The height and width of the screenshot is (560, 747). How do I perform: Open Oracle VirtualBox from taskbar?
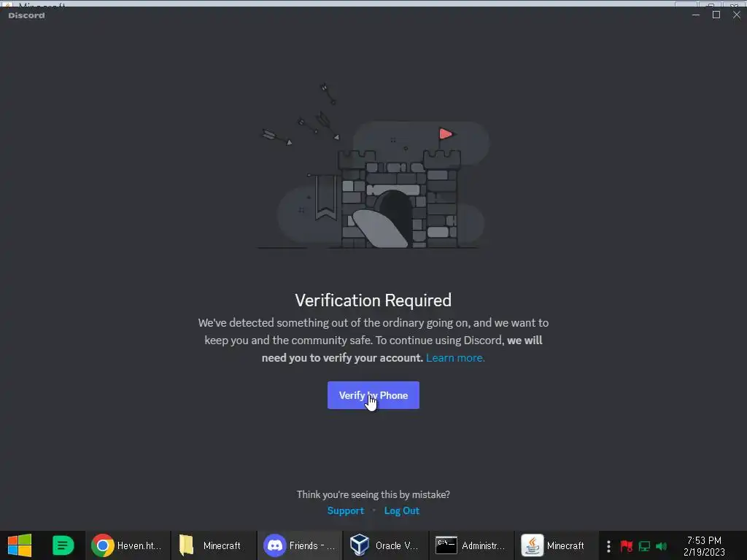(x=385, y=545)
